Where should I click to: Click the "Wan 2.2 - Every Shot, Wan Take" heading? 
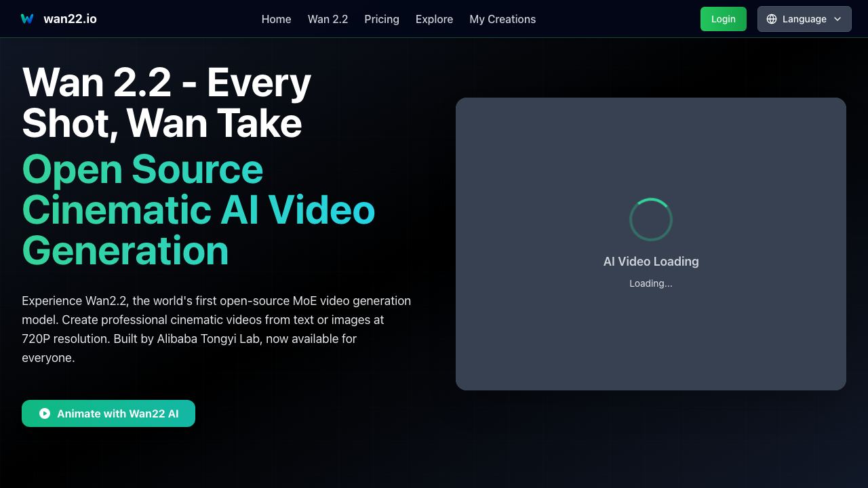tap(167, 103)
